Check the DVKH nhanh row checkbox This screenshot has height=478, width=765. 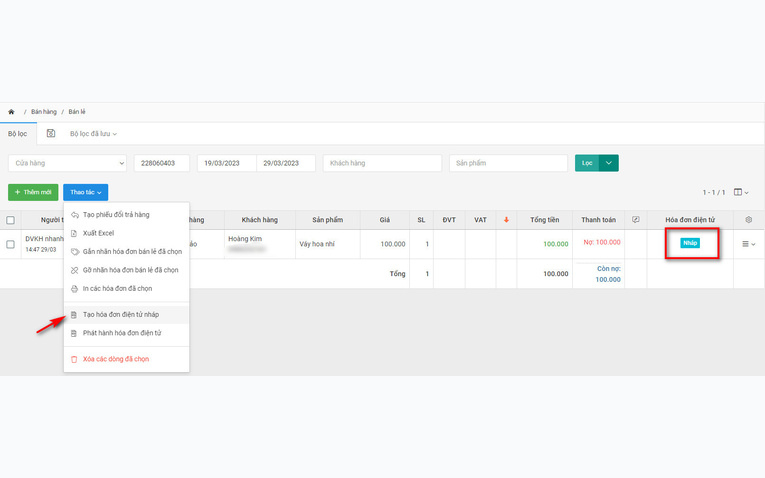tap(10, 244)
